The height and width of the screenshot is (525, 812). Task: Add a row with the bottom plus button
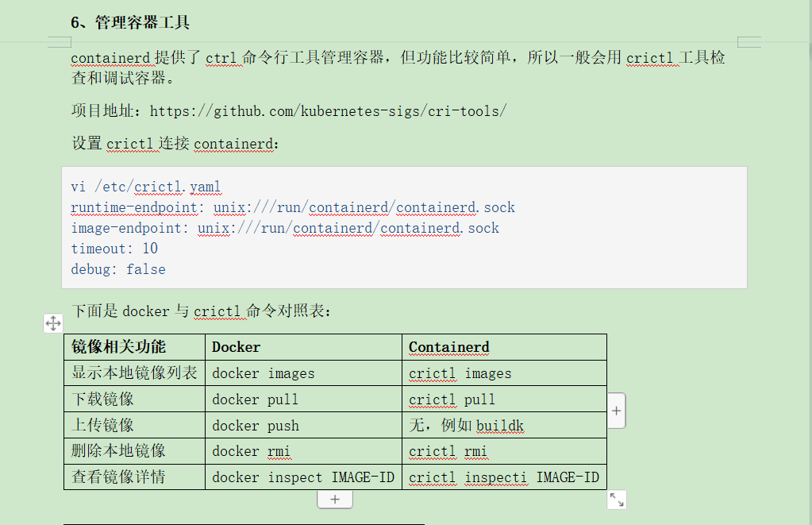click(335, 499)
